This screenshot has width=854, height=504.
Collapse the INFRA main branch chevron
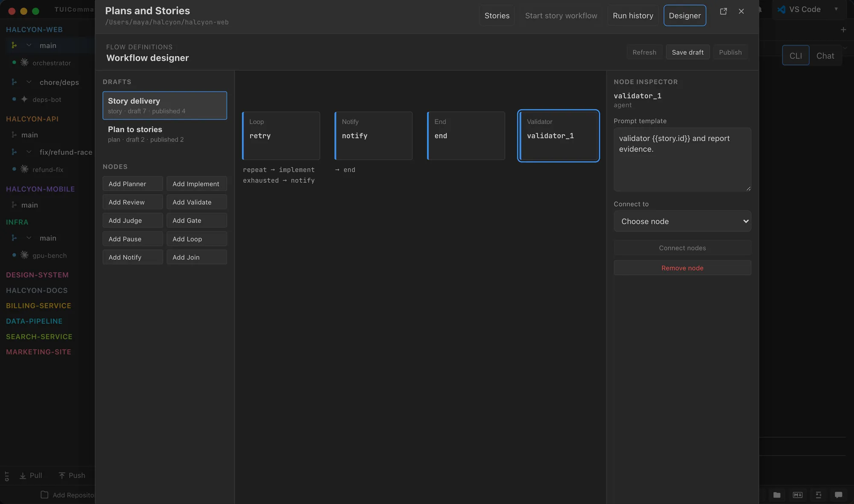pos(29,238)
